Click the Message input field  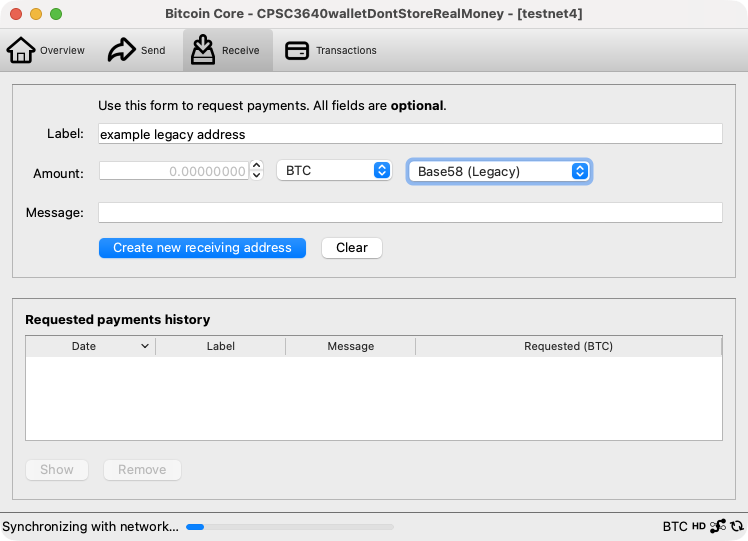(x=410, y=212)
